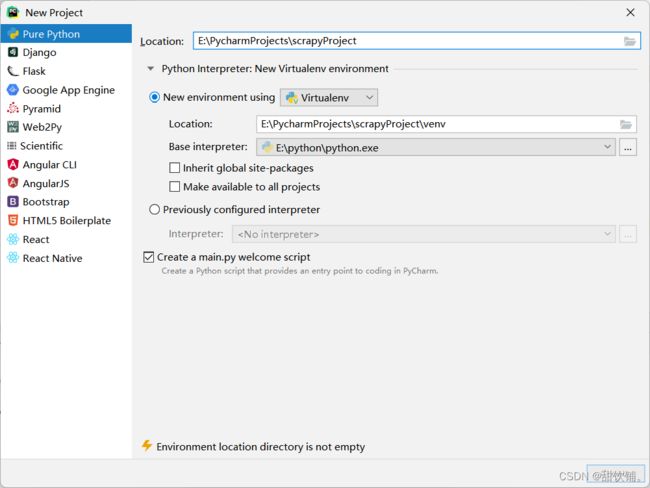Click the Angular CLI shield icon
Screen dimensions: 650x488
pos(13,164)
